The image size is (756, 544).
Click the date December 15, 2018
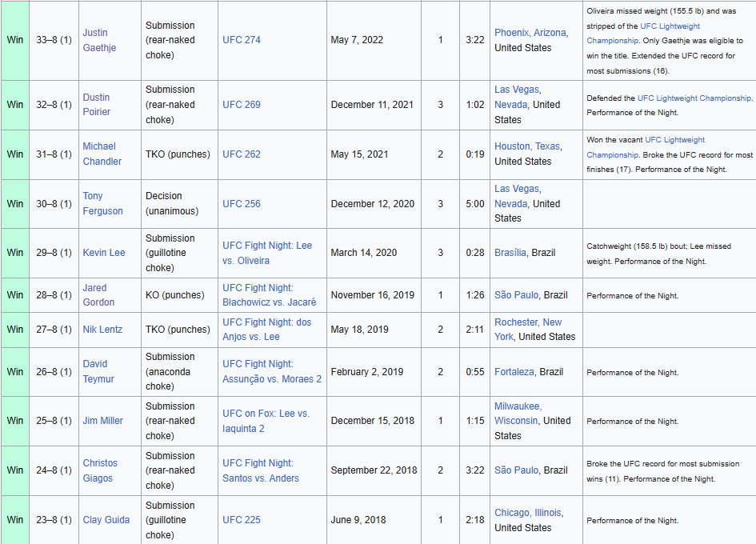click(372, 421)
